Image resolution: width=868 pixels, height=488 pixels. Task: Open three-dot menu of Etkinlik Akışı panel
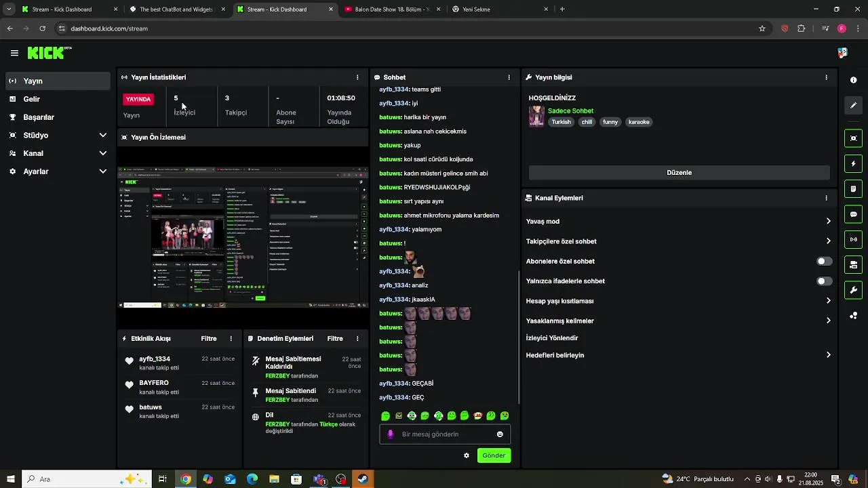point(231,338)
